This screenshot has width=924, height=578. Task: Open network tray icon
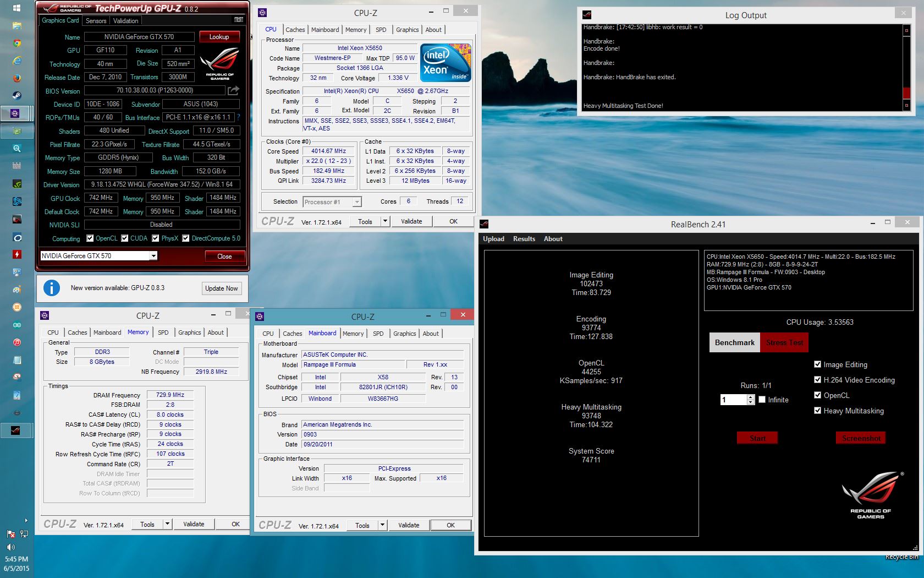pyautogui.click(x=24, y=534)
